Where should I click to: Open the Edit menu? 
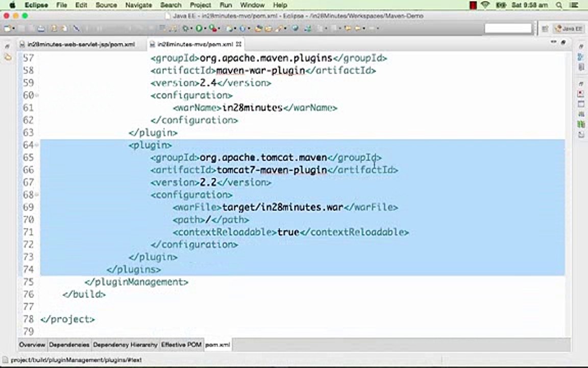pyautogui.click(x=81, y=5)
